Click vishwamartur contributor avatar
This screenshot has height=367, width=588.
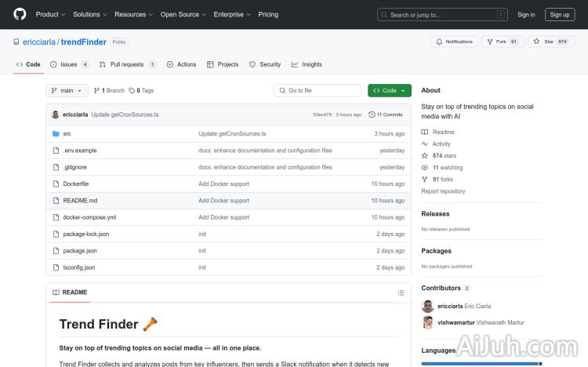[428, 322]
